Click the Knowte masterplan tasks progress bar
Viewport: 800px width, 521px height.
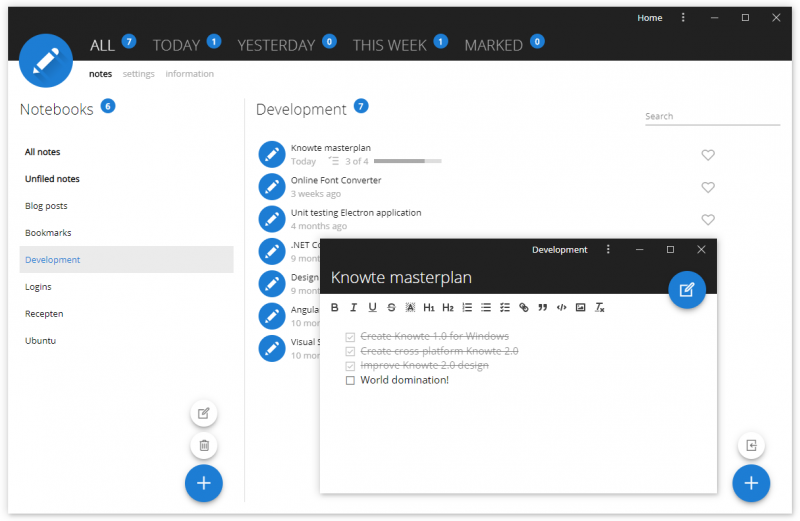(x=407, y=161)
